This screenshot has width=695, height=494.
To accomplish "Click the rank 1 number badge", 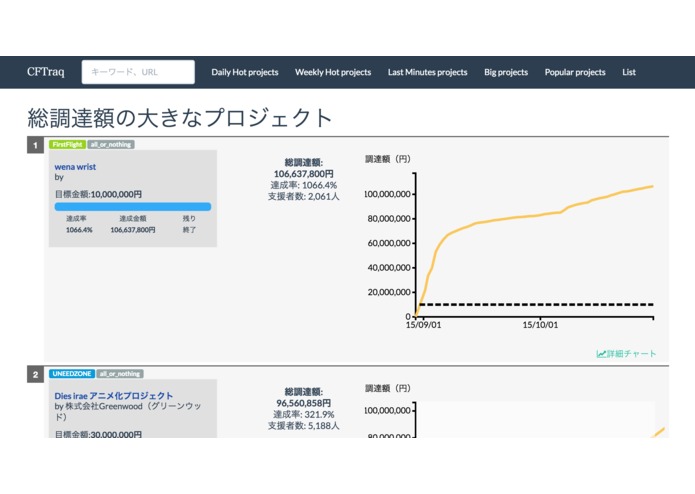I will pos(35,145).
